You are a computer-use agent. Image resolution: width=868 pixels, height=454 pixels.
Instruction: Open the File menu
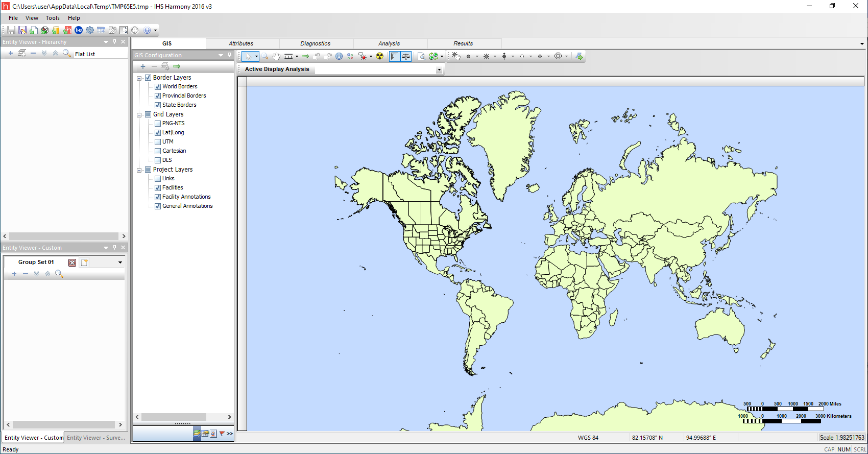[x=13, y=18]
